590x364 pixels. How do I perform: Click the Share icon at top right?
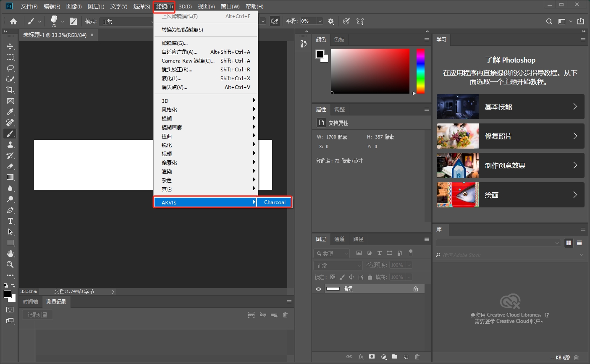click(x=581, y=21)
